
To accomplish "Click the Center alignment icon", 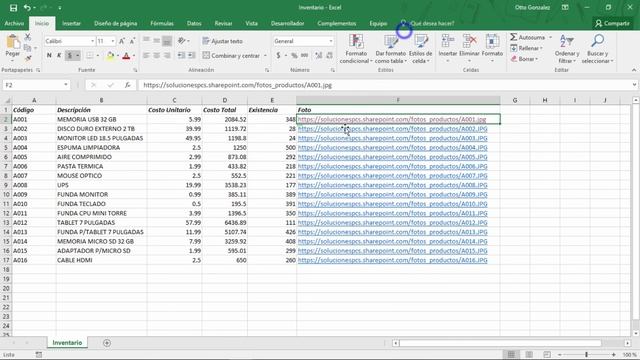I will (157, 56).
